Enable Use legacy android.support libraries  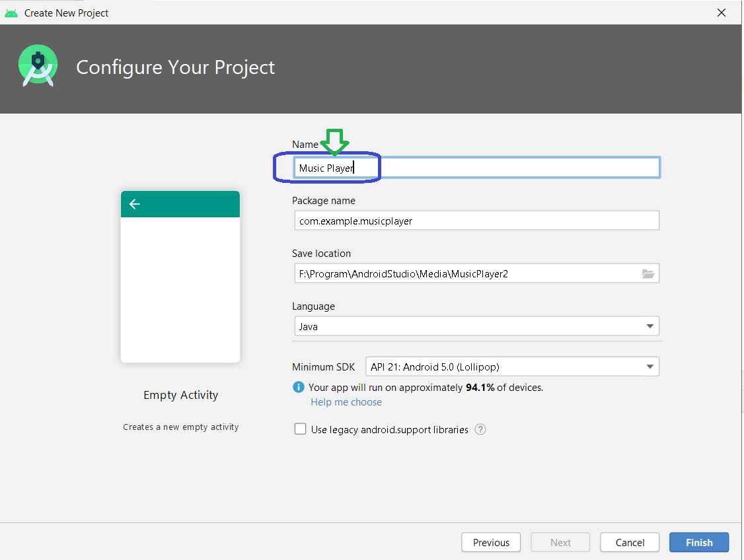point(301,429)
